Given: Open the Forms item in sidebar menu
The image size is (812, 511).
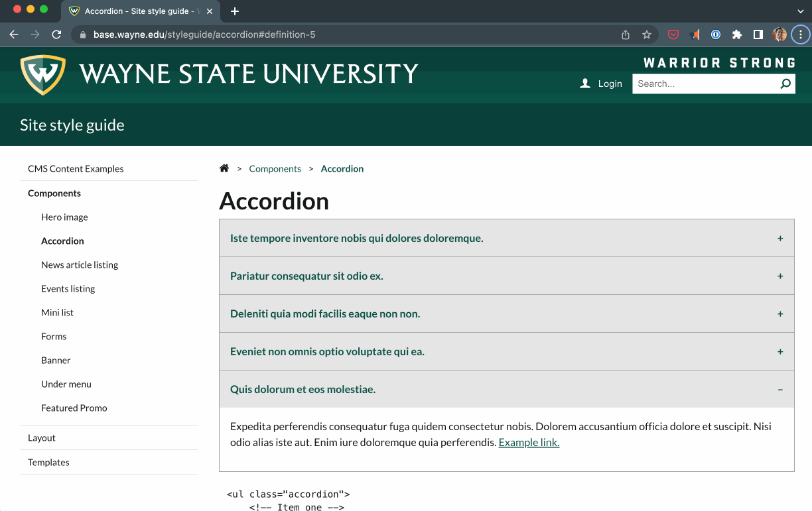Looking at the screenshot, I should (x=54, y=337).
